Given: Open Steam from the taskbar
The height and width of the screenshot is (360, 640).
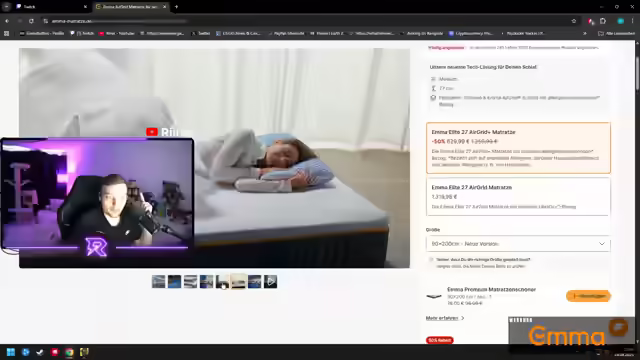Looking at the screenshot, I should [40, 352].
